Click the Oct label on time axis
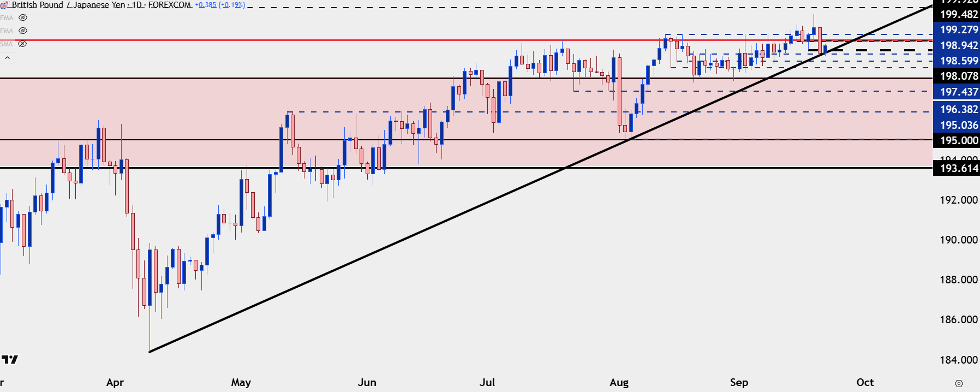The width and height of the screenshot is (980, 392). coord(865,382)
